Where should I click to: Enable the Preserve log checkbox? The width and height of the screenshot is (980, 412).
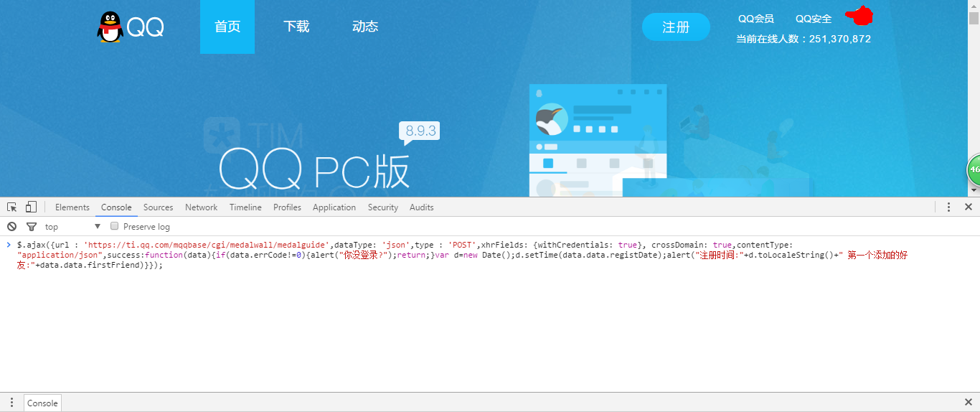[x=114, y=226]
